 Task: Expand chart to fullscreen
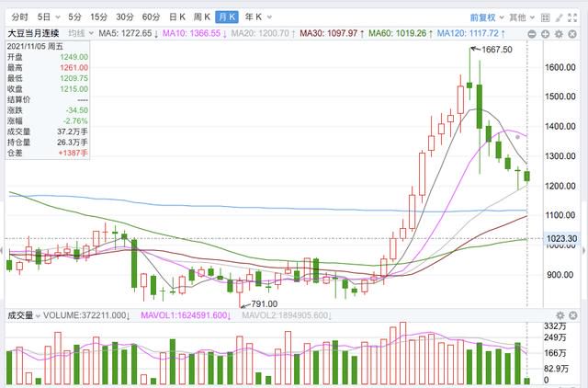(x=572, y=17)
